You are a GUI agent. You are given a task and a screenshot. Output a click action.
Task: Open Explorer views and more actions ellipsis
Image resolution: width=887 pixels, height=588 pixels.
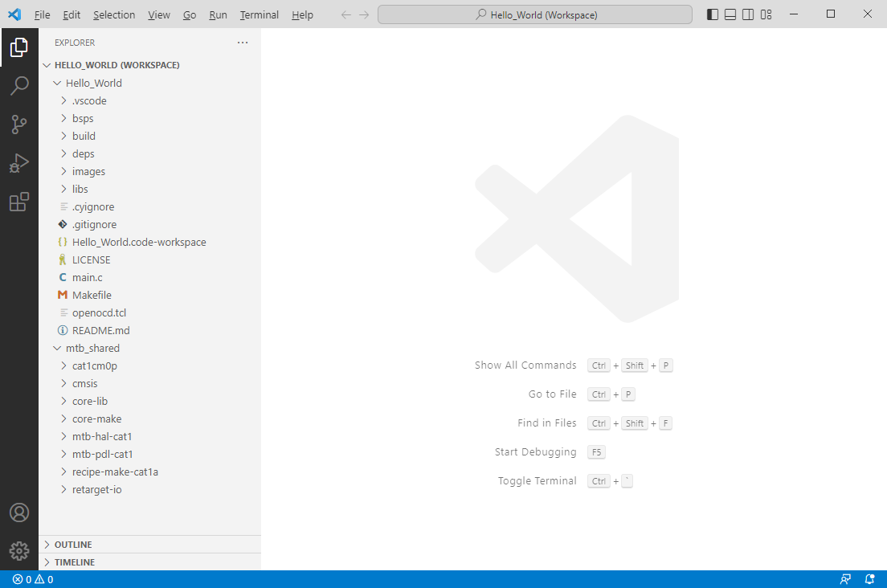coord(243,43)
